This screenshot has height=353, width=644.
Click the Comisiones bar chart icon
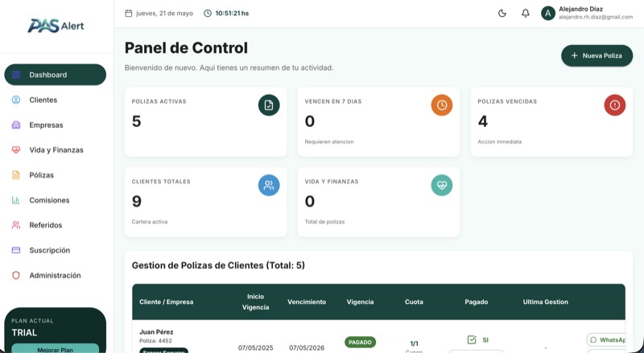tap(16, 200)
